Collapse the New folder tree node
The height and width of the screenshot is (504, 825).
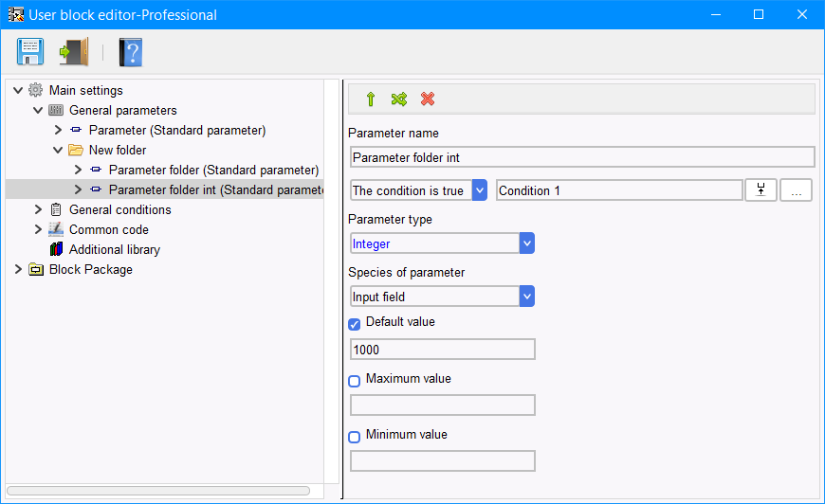(x=58, y=151)
